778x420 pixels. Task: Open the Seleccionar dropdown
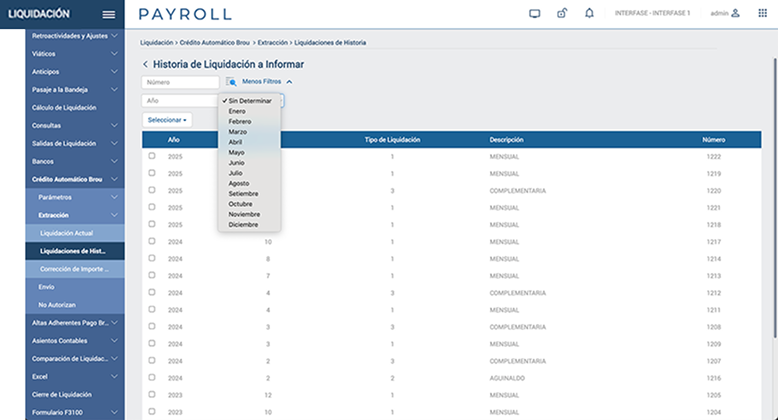coord(167,120)
